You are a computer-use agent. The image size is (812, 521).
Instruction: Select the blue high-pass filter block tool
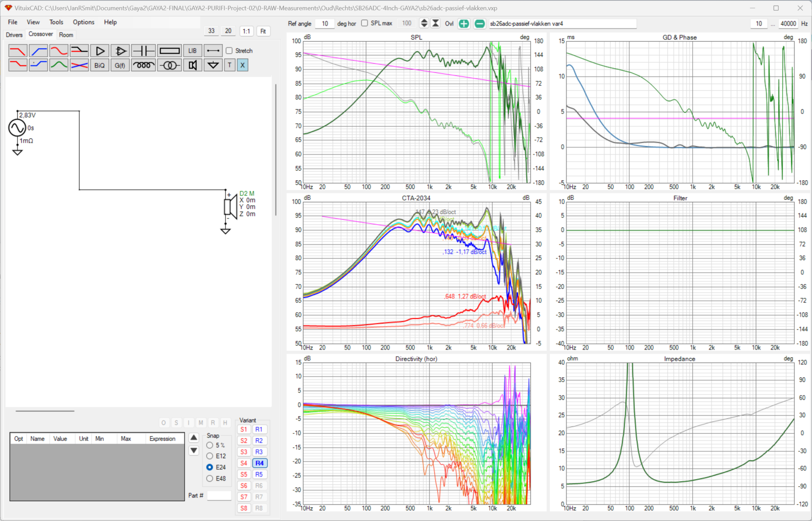tap(38, 51)
